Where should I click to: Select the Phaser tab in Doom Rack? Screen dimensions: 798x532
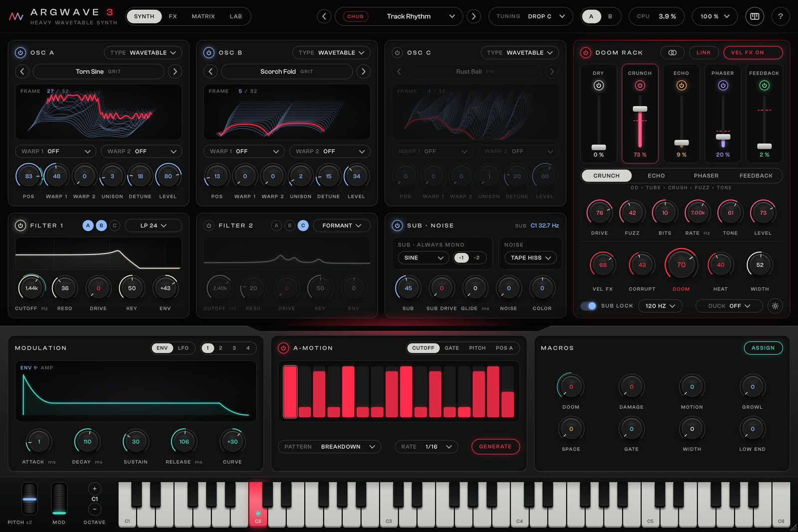click(706, 176)
